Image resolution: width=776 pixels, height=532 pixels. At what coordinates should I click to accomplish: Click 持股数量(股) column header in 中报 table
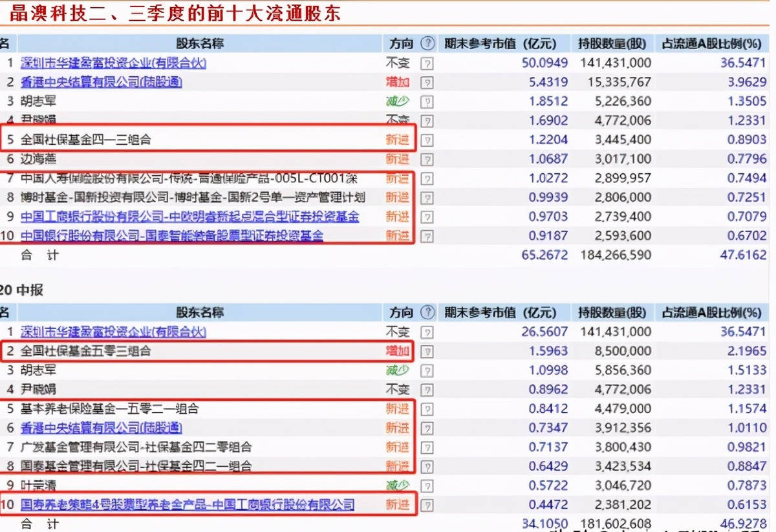point(612,312)
